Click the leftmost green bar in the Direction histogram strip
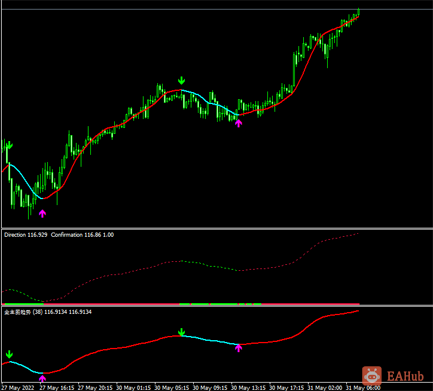Viewport: 433px width, 391px height. tap(23, 304)
